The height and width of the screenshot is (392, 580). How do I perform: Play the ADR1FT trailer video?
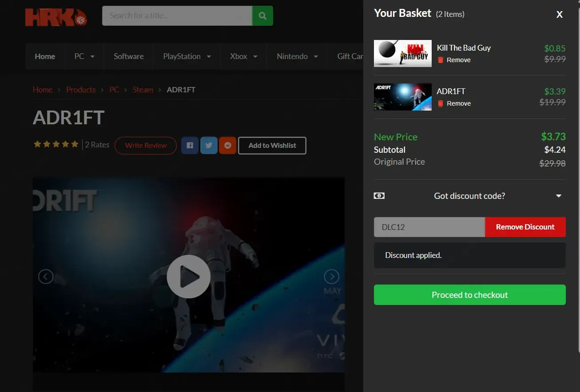coord(188,277)
